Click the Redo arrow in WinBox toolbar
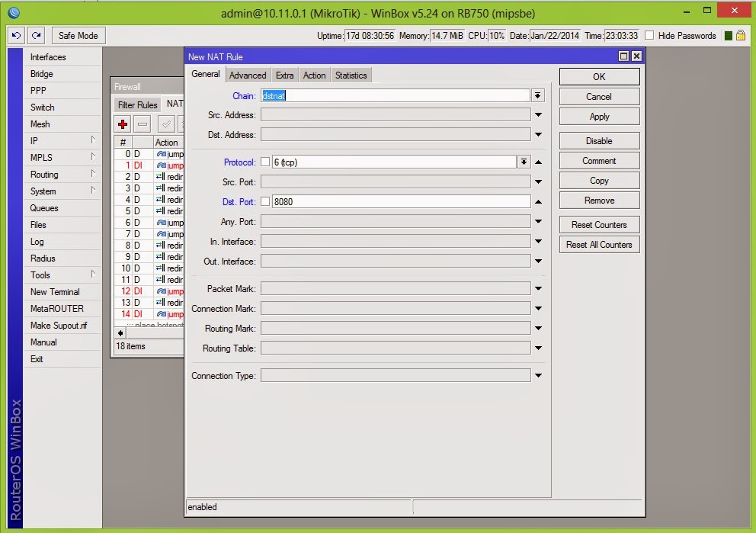Screen dimensions: 756x533 pyautogui.click(x=36, y=35)
